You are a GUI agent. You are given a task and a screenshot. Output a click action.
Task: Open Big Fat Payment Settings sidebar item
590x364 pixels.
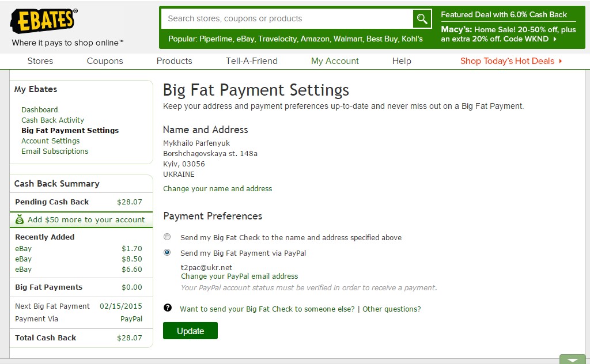point(70,131)
